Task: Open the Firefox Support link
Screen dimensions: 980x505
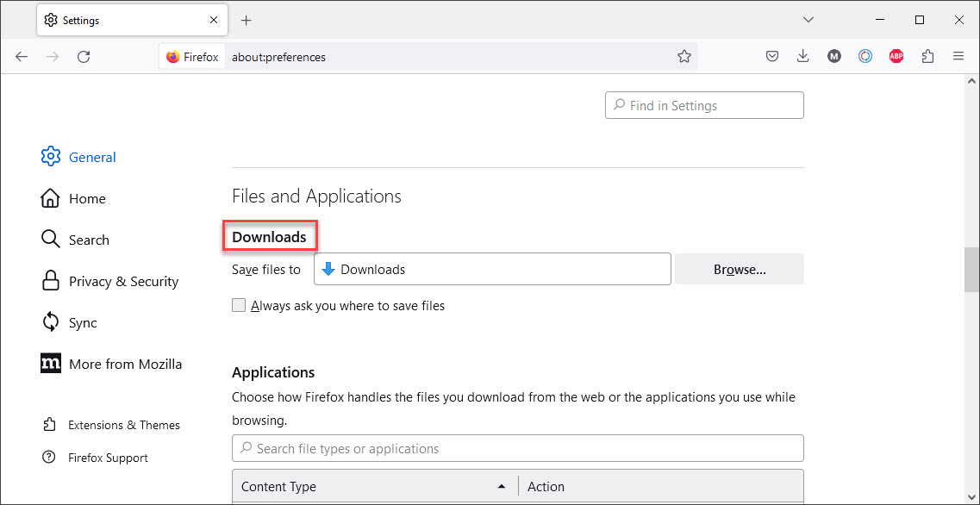Action: coord(108,458)
